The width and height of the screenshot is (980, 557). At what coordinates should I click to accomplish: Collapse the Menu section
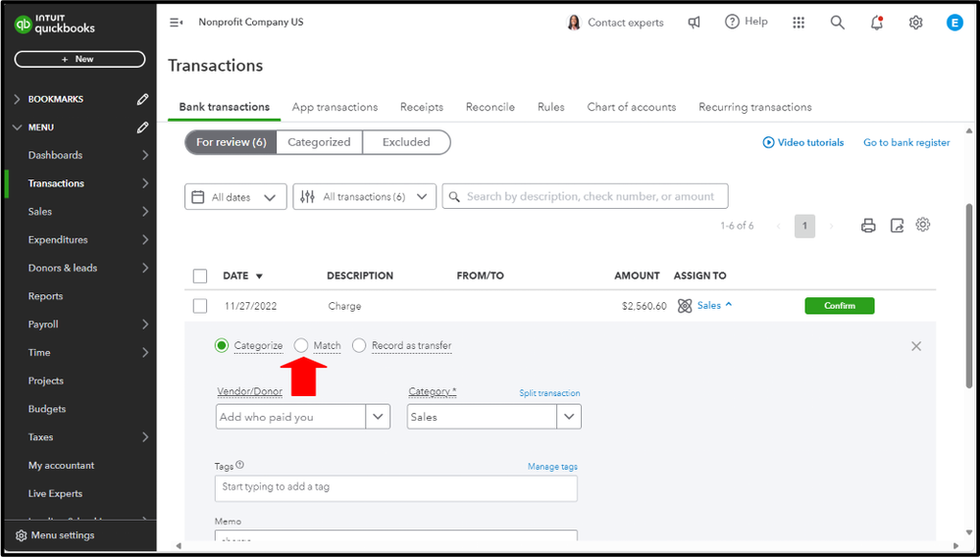[x=17, y=127]
